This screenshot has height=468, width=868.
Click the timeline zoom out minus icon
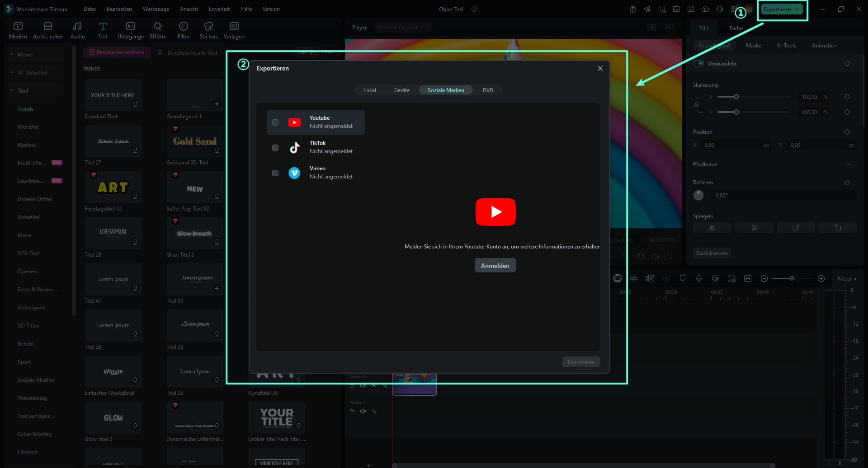[x=764, y=278]
